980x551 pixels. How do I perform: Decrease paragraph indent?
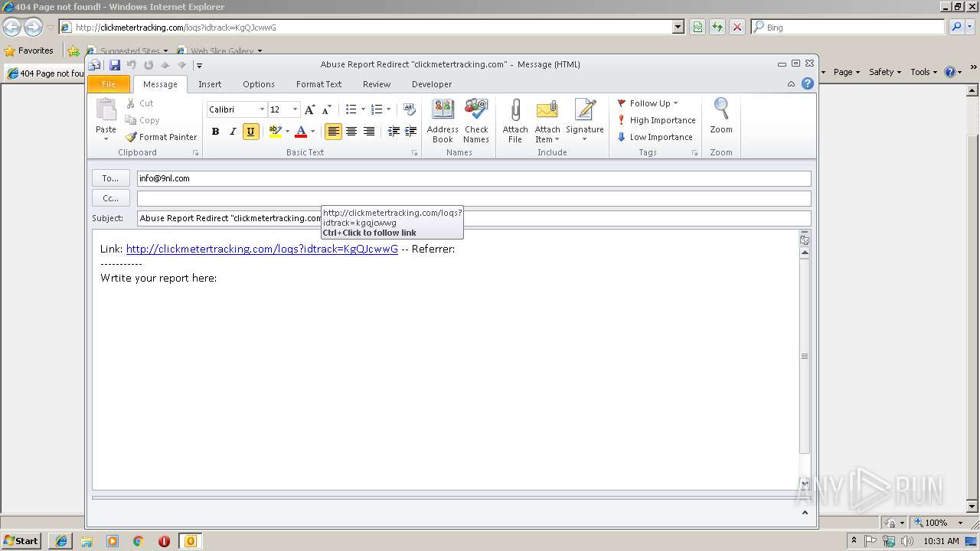click(394, 132)
